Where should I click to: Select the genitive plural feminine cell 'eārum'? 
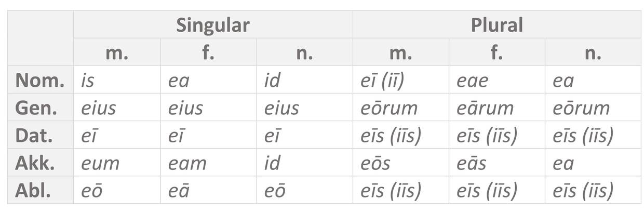pos(485,108)
